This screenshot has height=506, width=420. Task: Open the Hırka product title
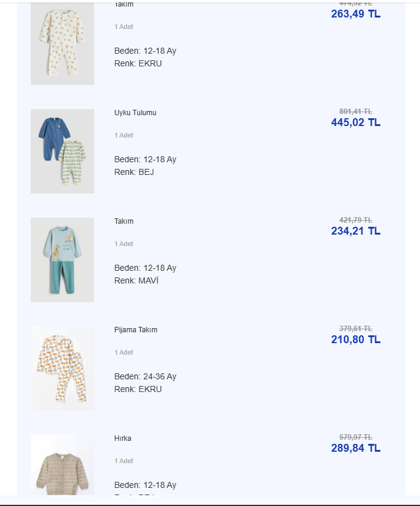pos(122,438)
